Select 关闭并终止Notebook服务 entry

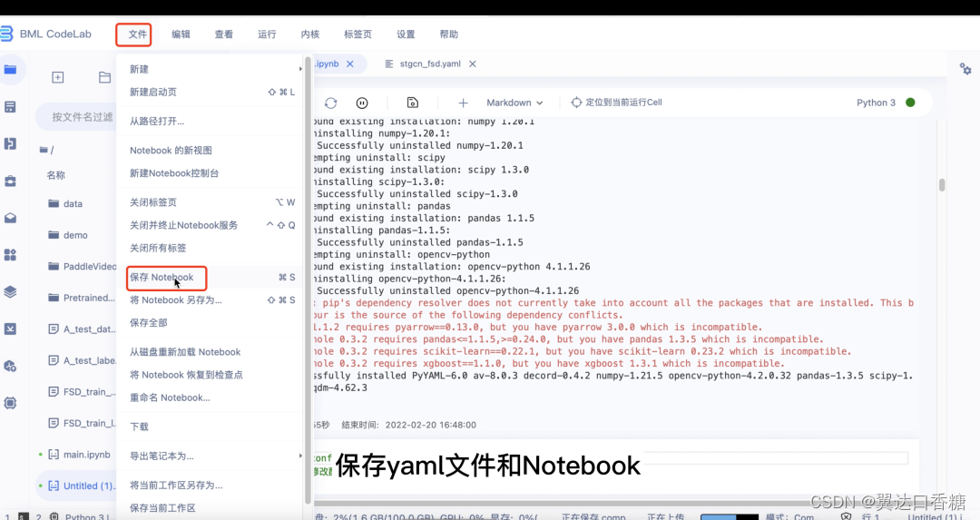pos(210,225)
